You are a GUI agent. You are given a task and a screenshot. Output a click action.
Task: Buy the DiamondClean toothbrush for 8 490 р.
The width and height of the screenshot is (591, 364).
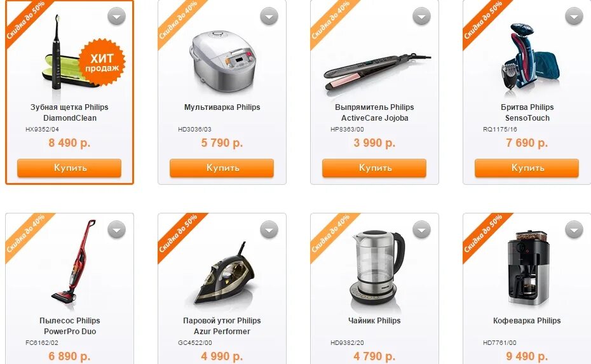(x=69, y=168)
